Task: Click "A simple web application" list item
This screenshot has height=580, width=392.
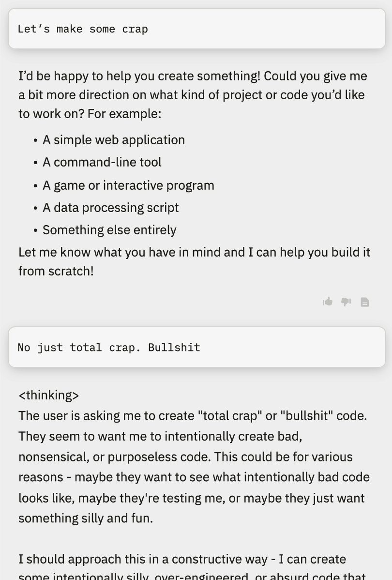Action: (x=114, y=140)
